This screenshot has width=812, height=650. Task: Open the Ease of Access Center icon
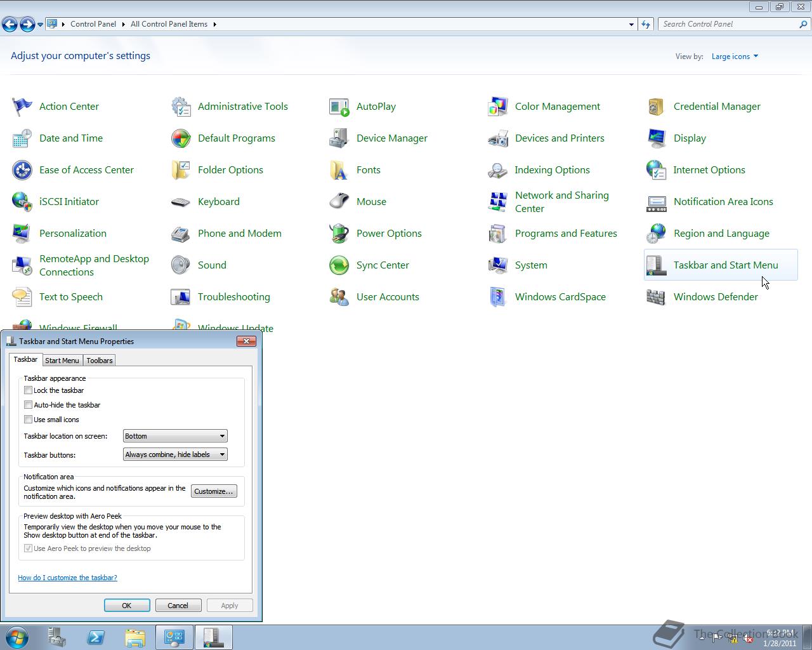click(22, 170)
